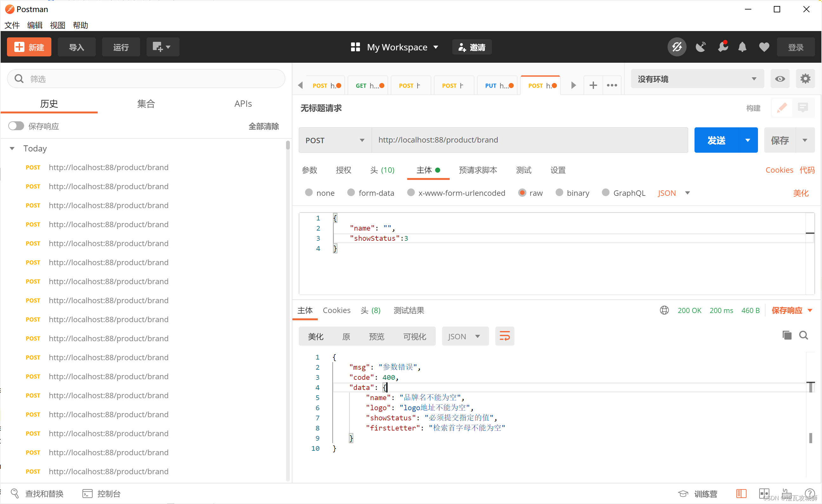Click the environment quick look eye icon
The width and height of the screenshot is (822, 504).
[780, 79]
